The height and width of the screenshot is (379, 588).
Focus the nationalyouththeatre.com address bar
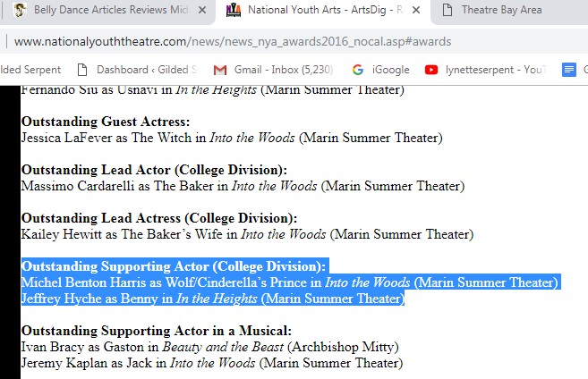coord(268,41)
